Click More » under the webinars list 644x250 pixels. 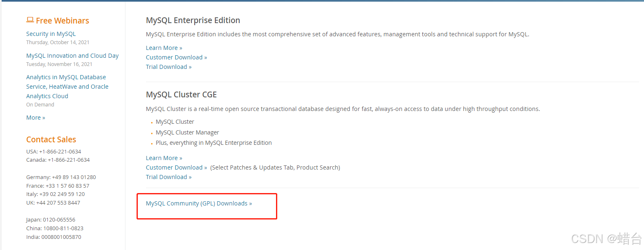pos(35,118)
